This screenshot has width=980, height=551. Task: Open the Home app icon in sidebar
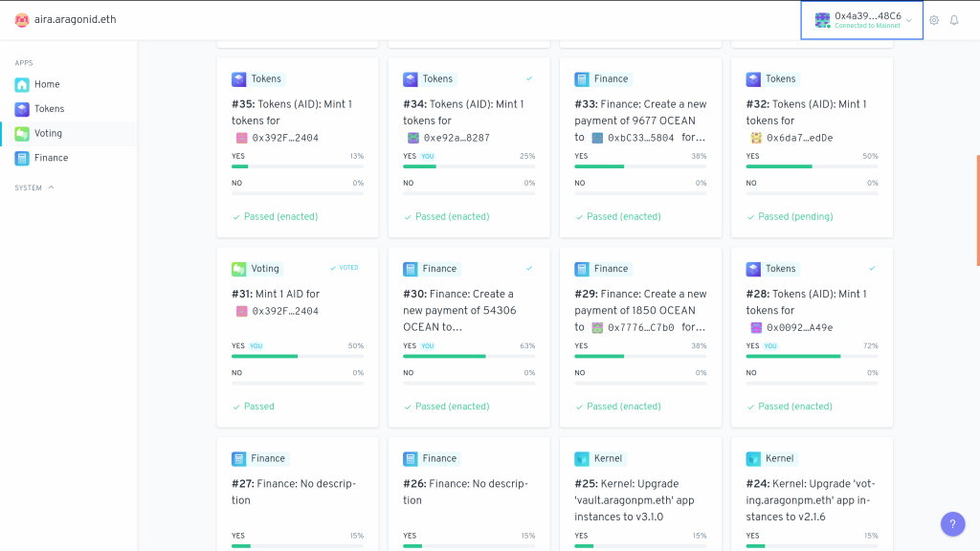(22, 84)
